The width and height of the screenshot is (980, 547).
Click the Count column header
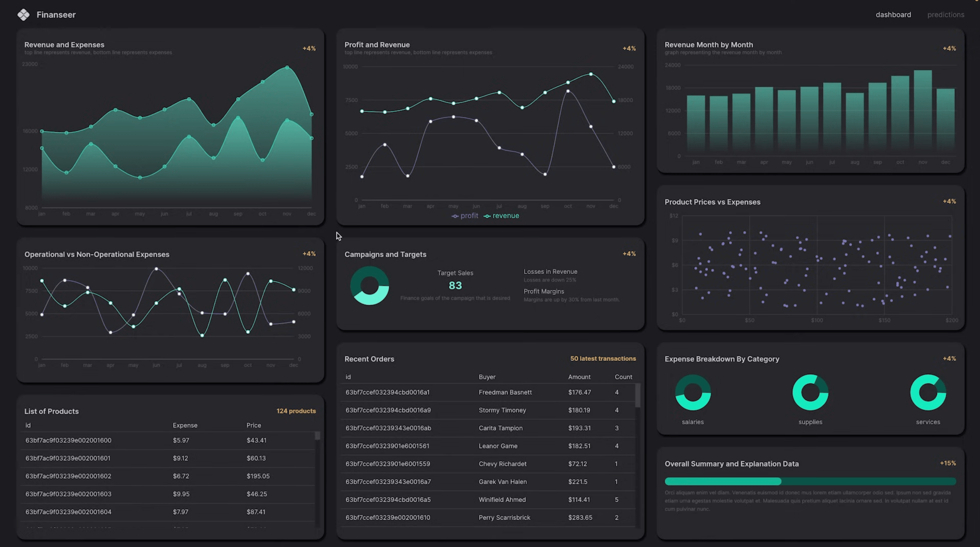(623, 377)
